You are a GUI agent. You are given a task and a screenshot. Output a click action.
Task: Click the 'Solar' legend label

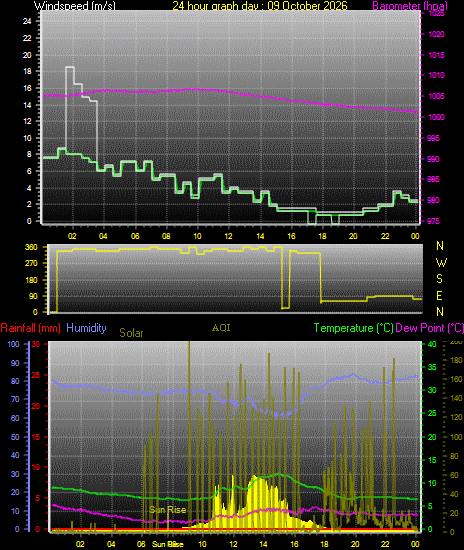(131, 333)
